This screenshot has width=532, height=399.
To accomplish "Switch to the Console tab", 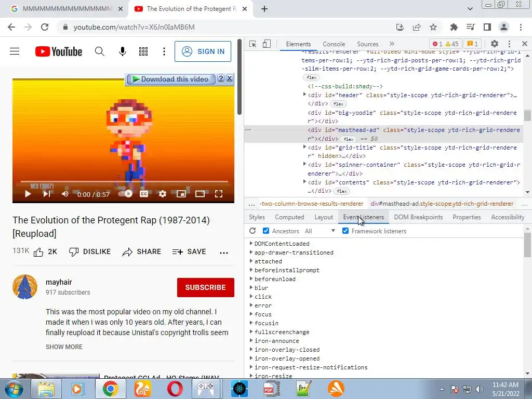I will [334, 44].
